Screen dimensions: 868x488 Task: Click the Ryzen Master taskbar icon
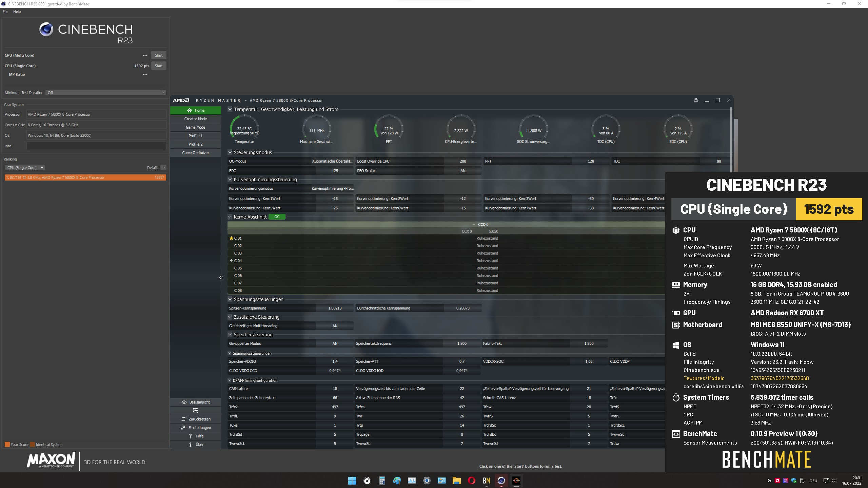[x=516, y=481]
